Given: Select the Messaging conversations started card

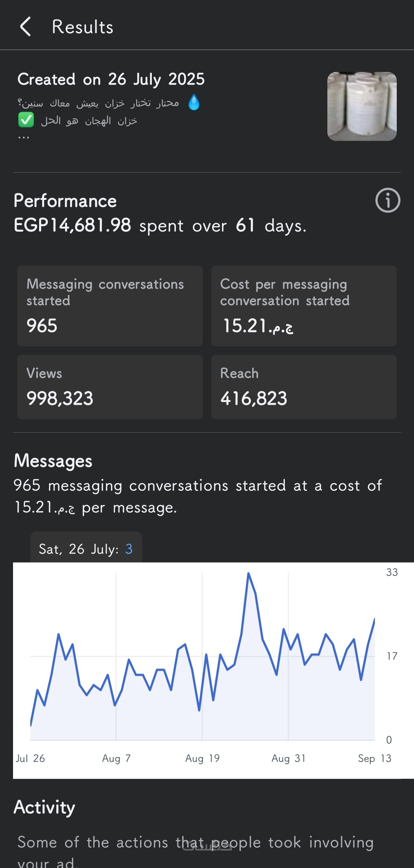Looking at the screenshot, I should [110, 306].
